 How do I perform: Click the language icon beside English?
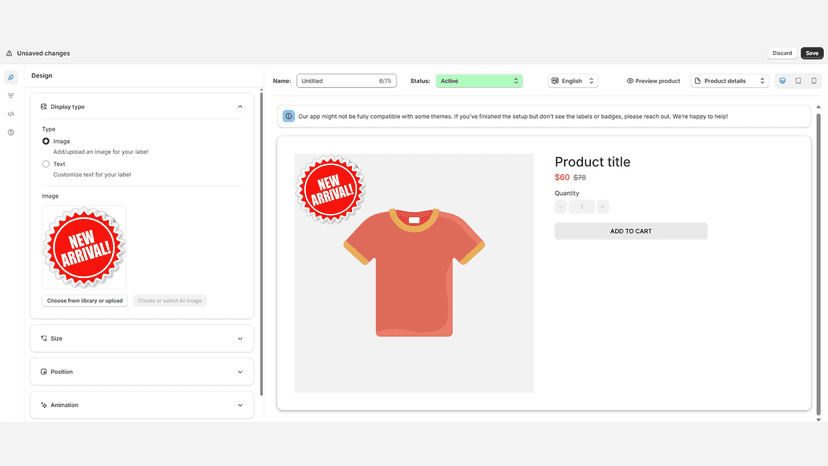tap(555, 81)
